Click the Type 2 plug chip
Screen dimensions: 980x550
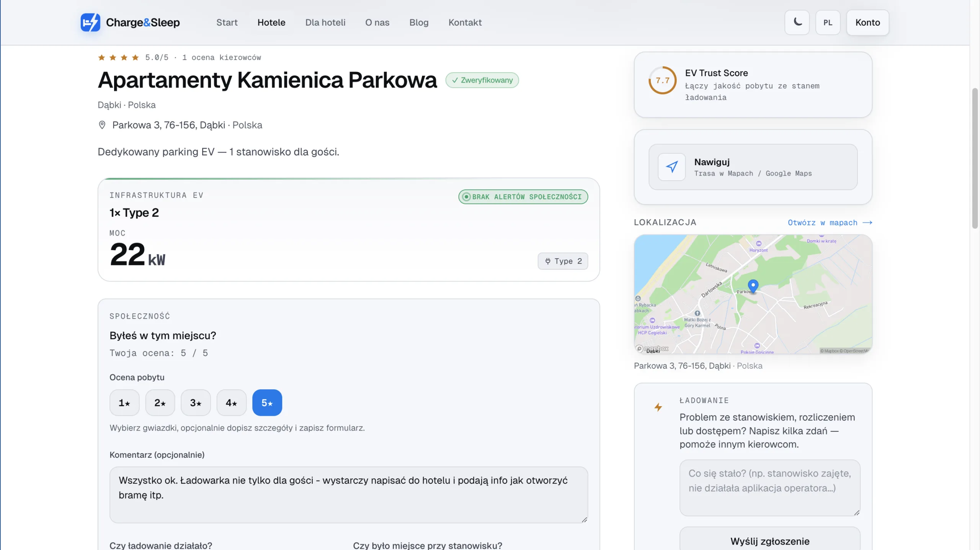[563, 261]
